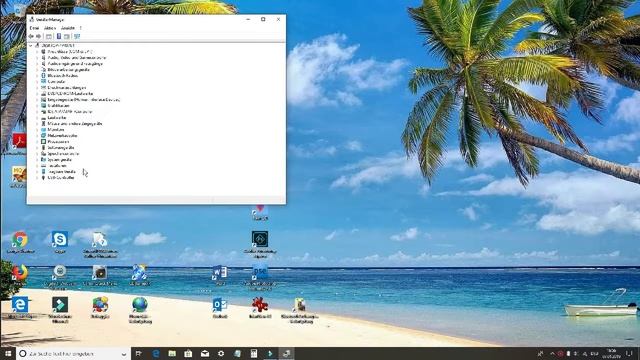640x360 pixels.
Task: Open the Windows Start menu
Action: (8, 353)
